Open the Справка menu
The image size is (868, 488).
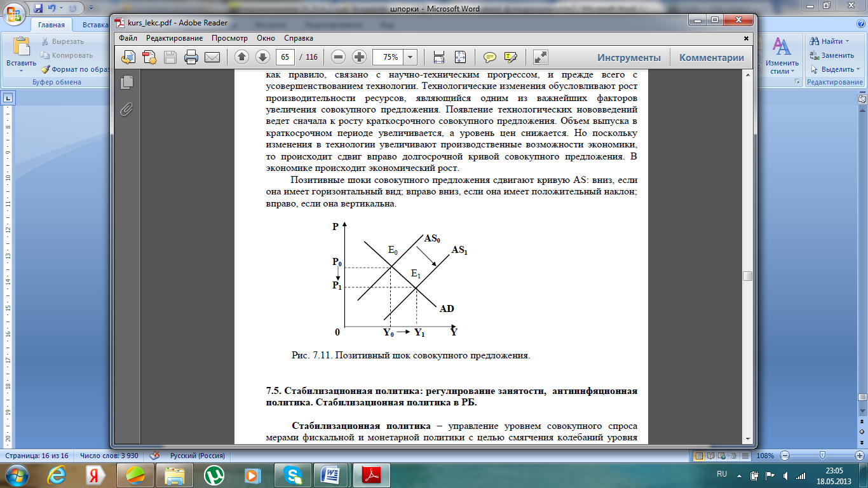tap(299, 38)
